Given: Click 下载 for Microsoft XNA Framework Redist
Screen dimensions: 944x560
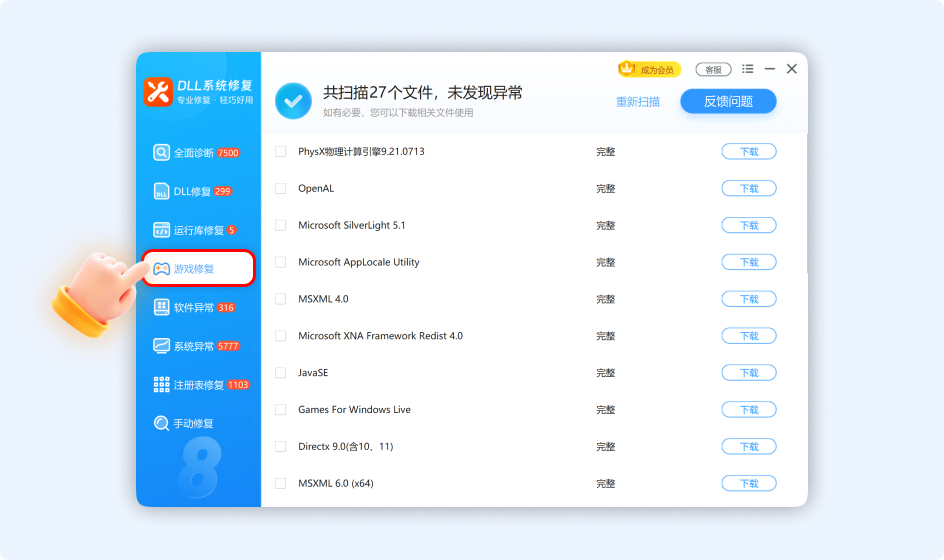Looking at the screenshot, I should click(749, 335).
